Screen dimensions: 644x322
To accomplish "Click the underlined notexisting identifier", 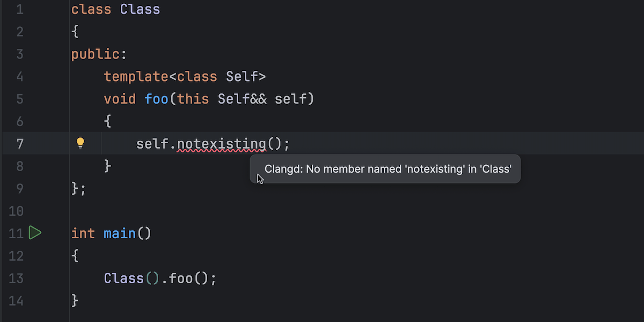I will (x=221, y=144).
